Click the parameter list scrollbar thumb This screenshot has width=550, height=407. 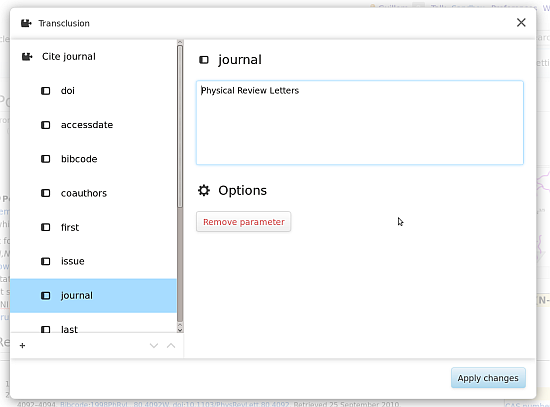coord(180,126)
